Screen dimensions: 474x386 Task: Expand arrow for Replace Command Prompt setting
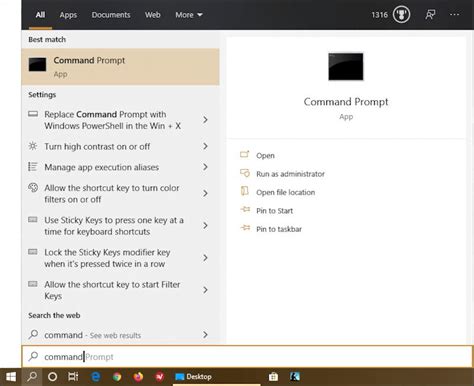[205, 120]
